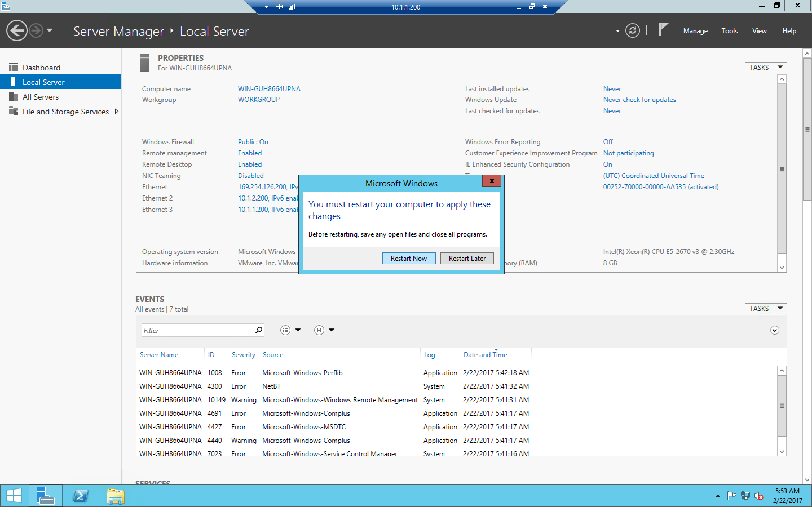This screenshot has height=507, width=812.
Task: Open the notifications flag icon
Action: click(x=663, y=30)
